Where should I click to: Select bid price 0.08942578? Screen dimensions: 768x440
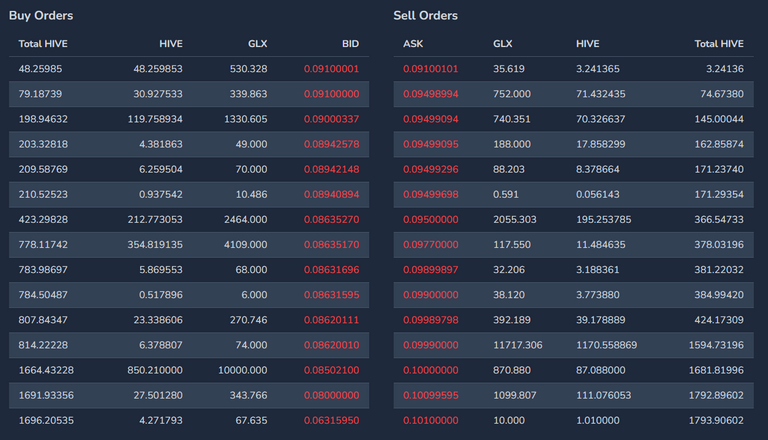point(332,145)
